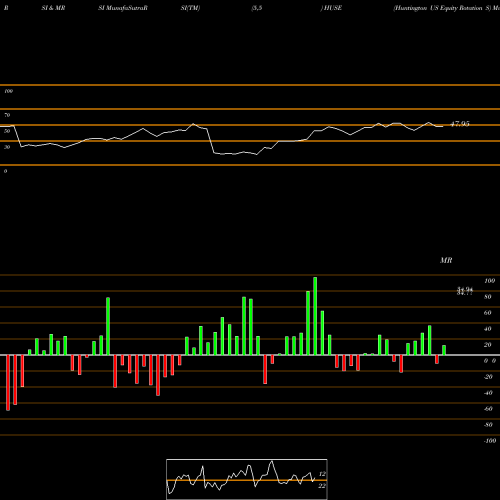
Task: Click the 'HUSE' ticker symbol text
Action: (333, 8)
